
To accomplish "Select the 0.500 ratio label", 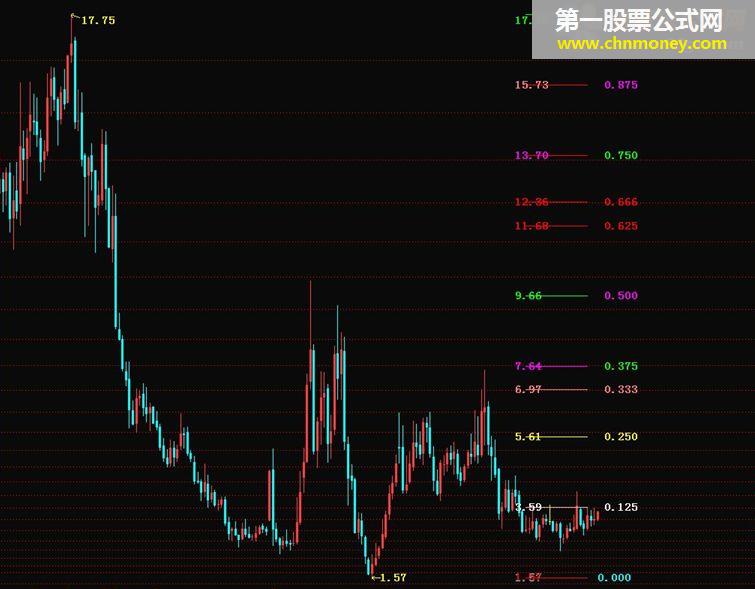I will pos(621,296).
